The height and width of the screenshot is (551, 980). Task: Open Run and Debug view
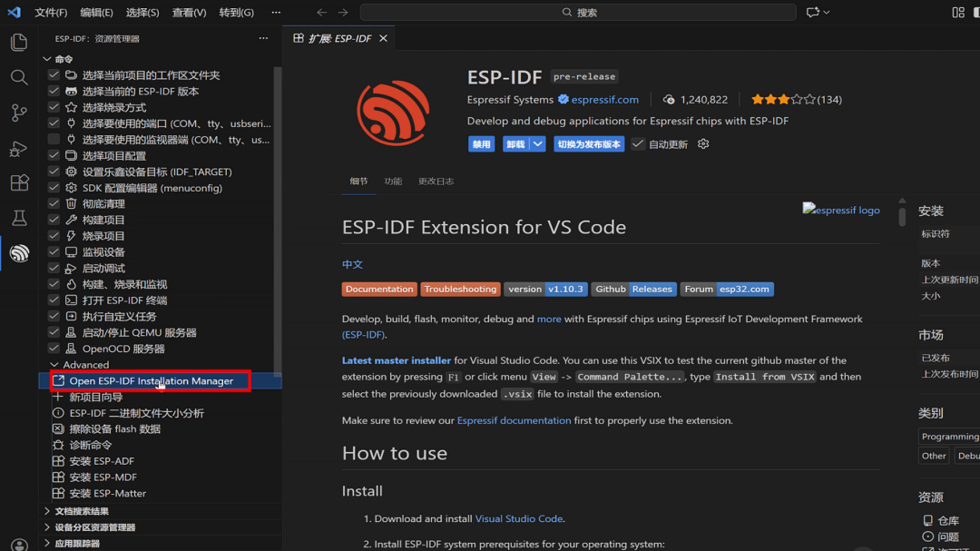[x=19, y=148]
